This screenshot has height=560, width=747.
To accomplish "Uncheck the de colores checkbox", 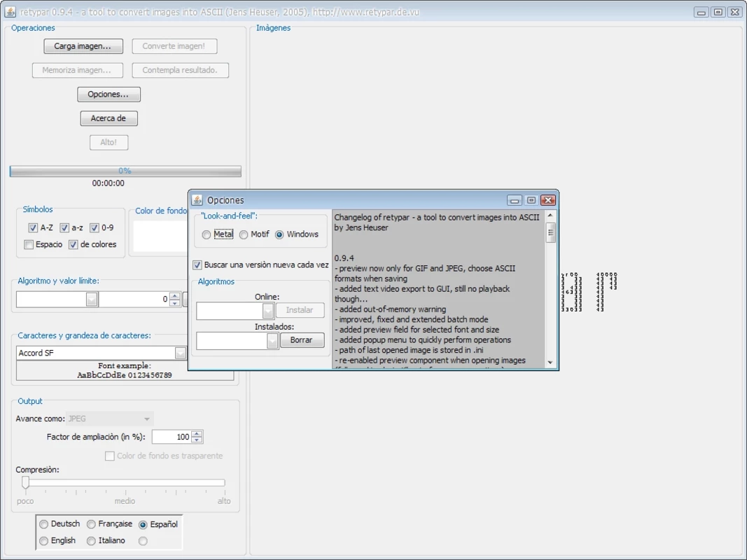I will coord(73,244).
